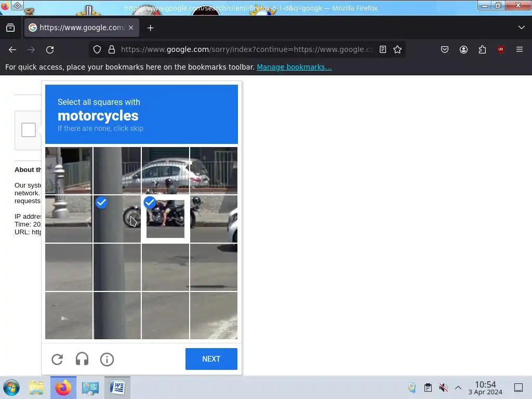The image size is (532, 399).
Task: Open the extensions puzzle icon
Action: point(482,49)
